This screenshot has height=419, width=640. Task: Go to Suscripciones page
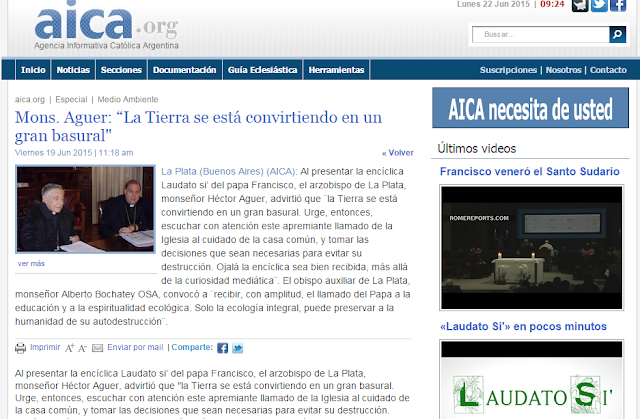[x=508, y=70]
